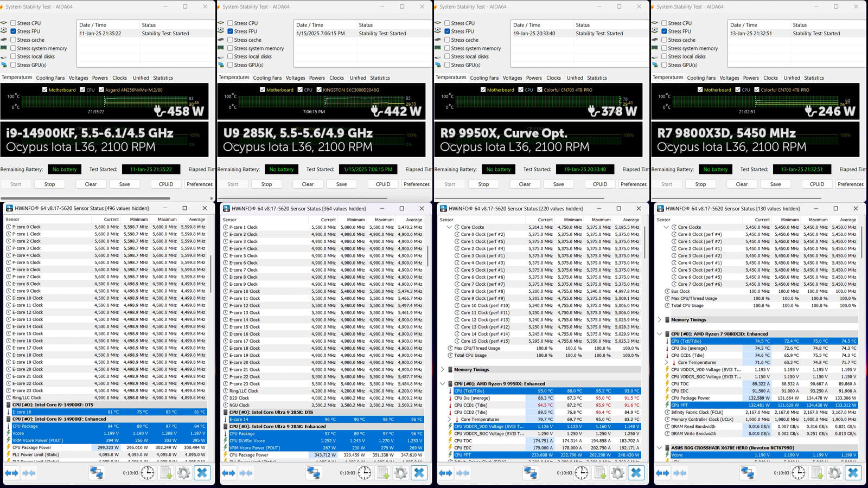Click blue X icon in HWiNFO 130-values-hidden window
The width and height of the screenshot is (868, 488).
(x=853, y=473)
